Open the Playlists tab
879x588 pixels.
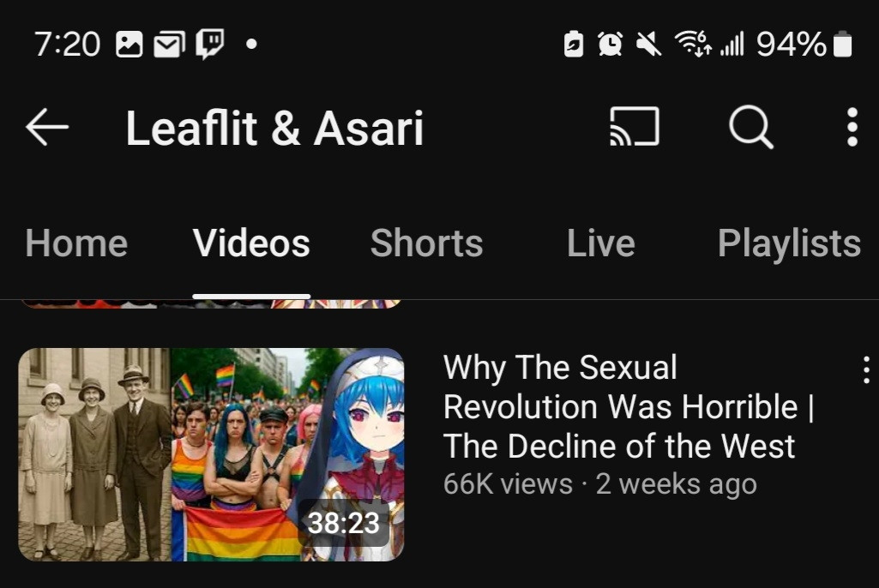point(789,243)
